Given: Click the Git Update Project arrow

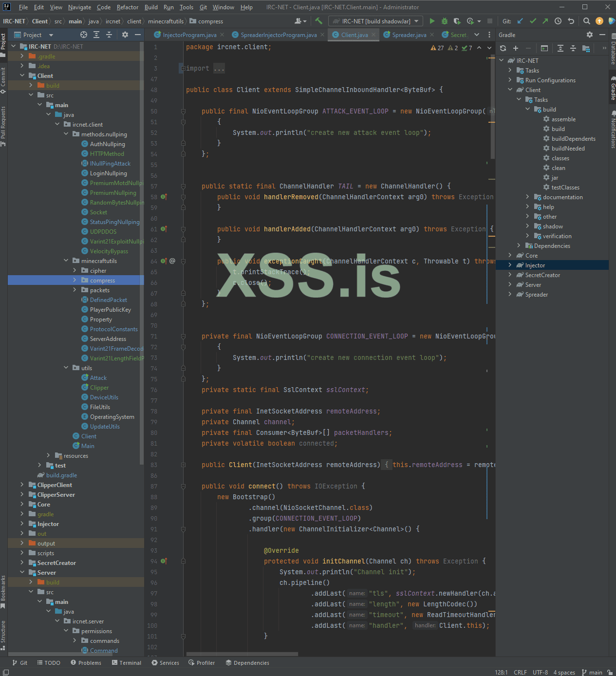Looking at the screenshot, I should point(520,21).
